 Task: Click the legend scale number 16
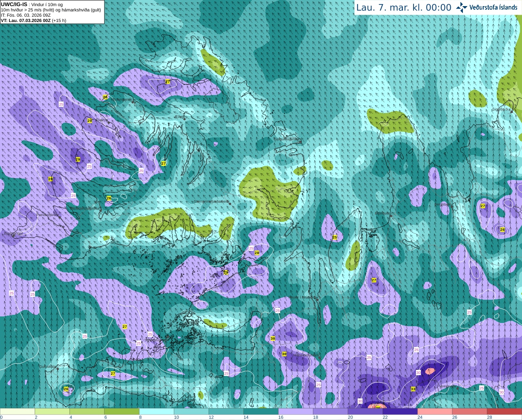click(281, 417)
